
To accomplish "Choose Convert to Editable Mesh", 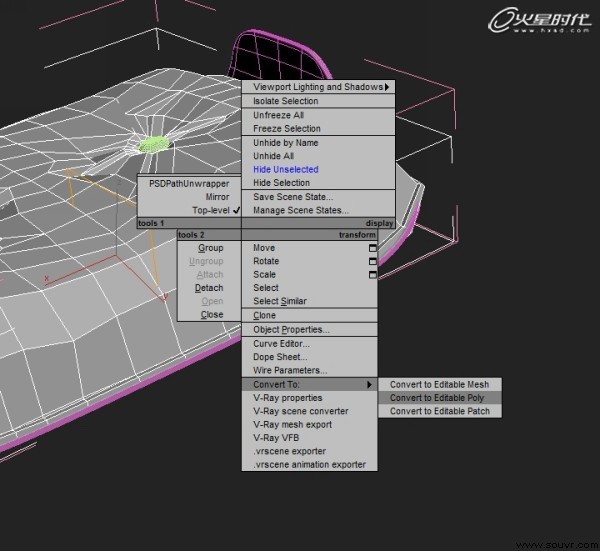I will coord(440,385).
